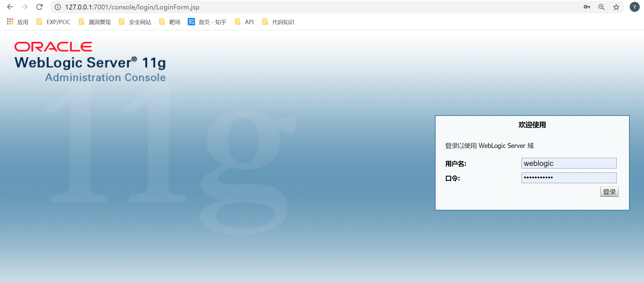Click the 登录以使用 WebLogic Server 域 text
The width and height of the screenshot is (644, 283).
coord(489,146)
